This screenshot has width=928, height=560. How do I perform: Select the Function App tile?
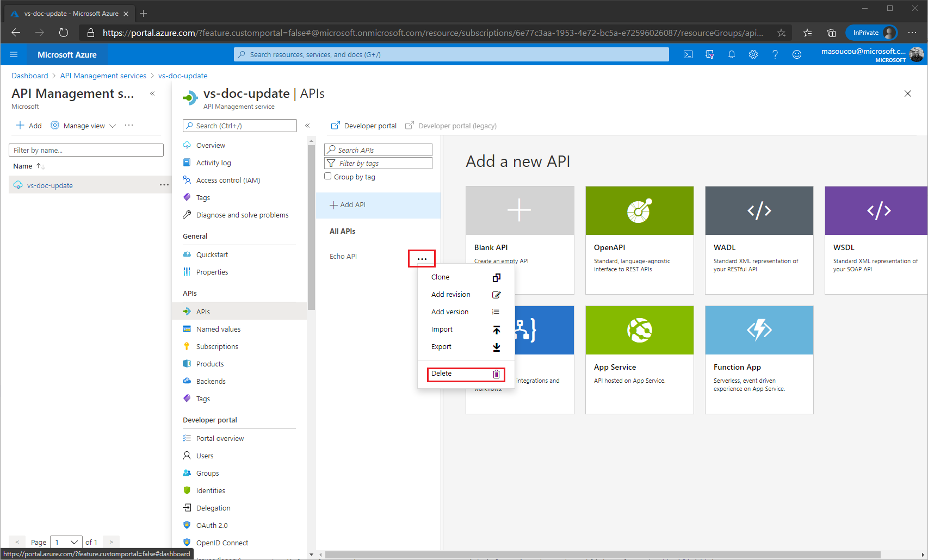(759, 359)
